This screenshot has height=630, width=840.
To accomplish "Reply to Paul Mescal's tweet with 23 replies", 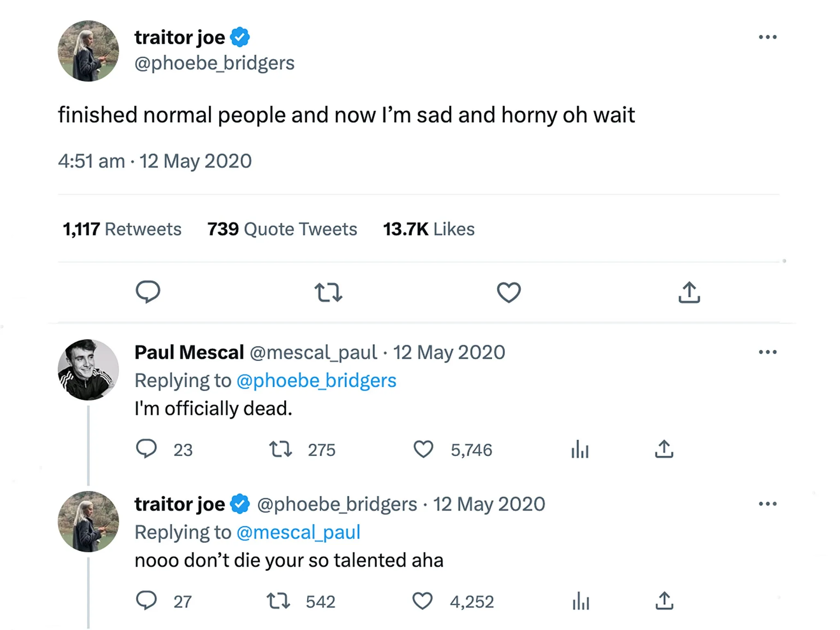I will 146,449.
